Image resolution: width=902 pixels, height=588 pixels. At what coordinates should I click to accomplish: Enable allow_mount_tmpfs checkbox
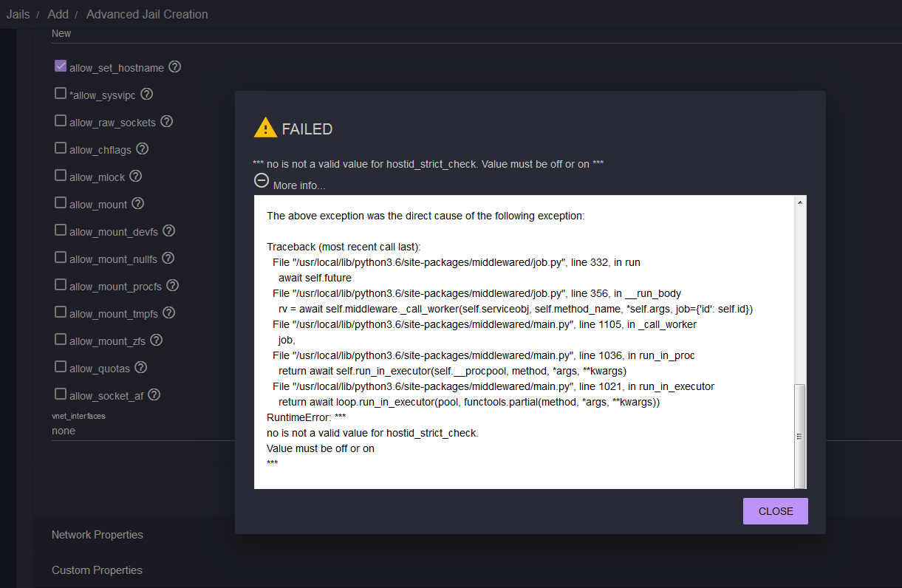coord(61,312)
